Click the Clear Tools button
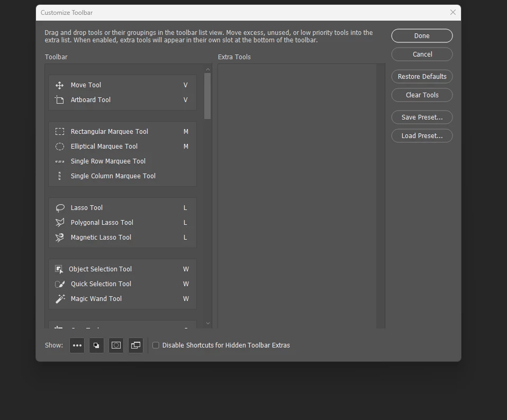 coord(422,95)
